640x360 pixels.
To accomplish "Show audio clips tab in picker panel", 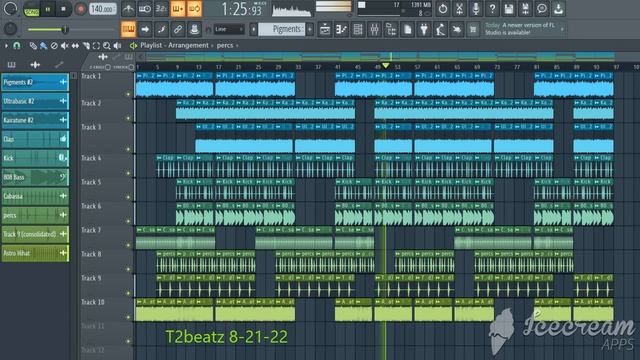I will (35, 64).
